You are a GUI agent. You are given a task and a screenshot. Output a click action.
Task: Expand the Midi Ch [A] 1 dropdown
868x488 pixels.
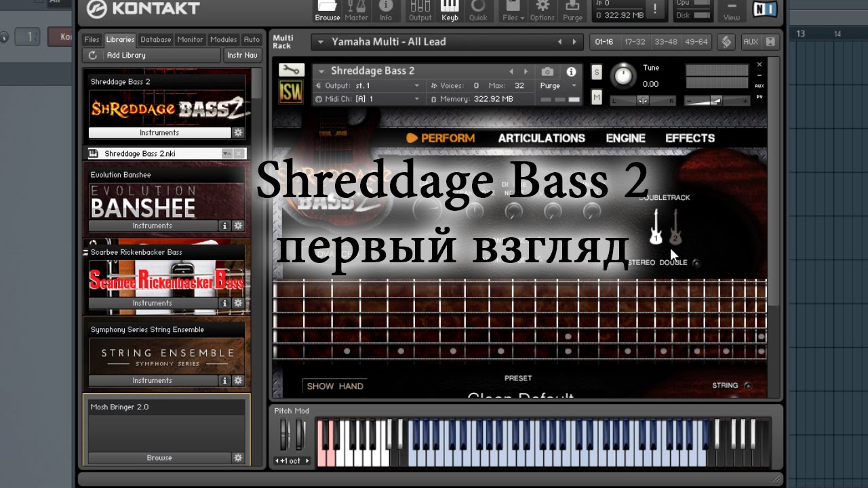pos(417,99)
